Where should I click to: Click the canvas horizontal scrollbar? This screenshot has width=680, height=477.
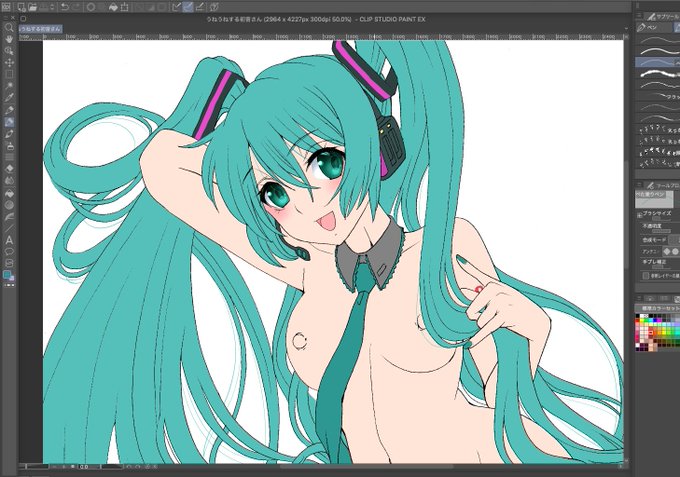(366, 467)
